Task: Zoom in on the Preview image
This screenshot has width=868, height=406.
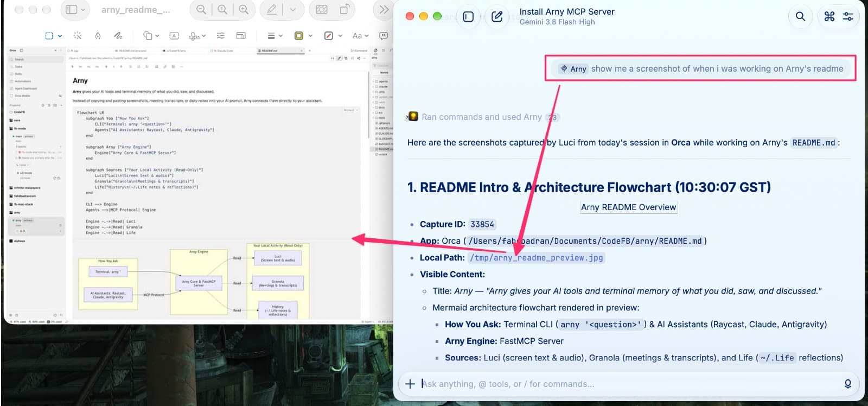Action: click(244, 10)
